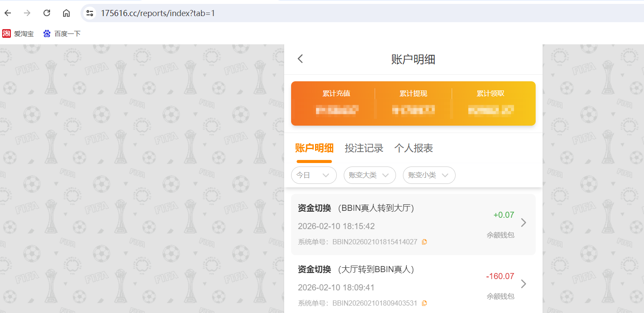The height and width of the screenshot is (313, 644).
Task: Expand the 大厅转到BBIN真人 transaction row
Action: pyautogui.click(x=523, y=284)
